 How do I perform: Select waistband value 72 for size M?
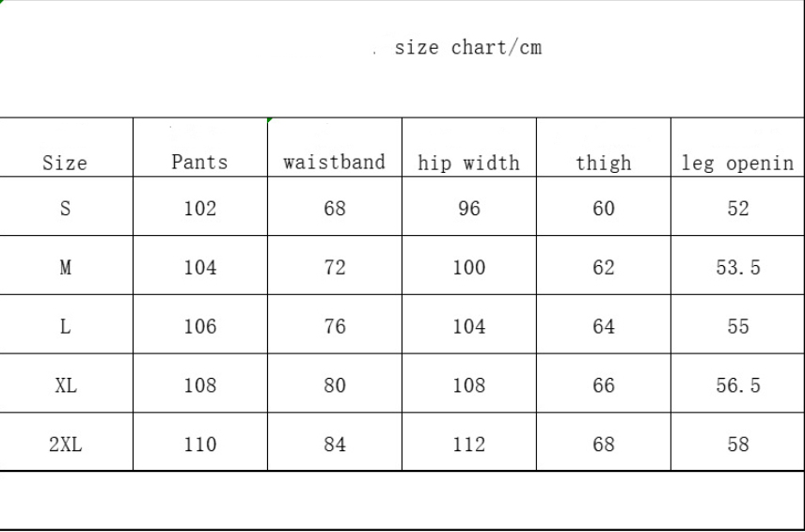(335, 268)
